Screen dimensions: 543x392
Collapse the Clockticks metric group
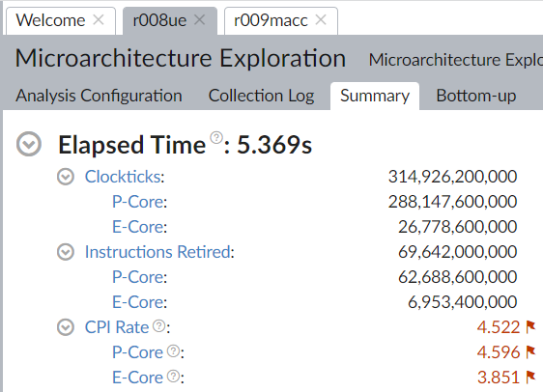[x=66, y=177]
